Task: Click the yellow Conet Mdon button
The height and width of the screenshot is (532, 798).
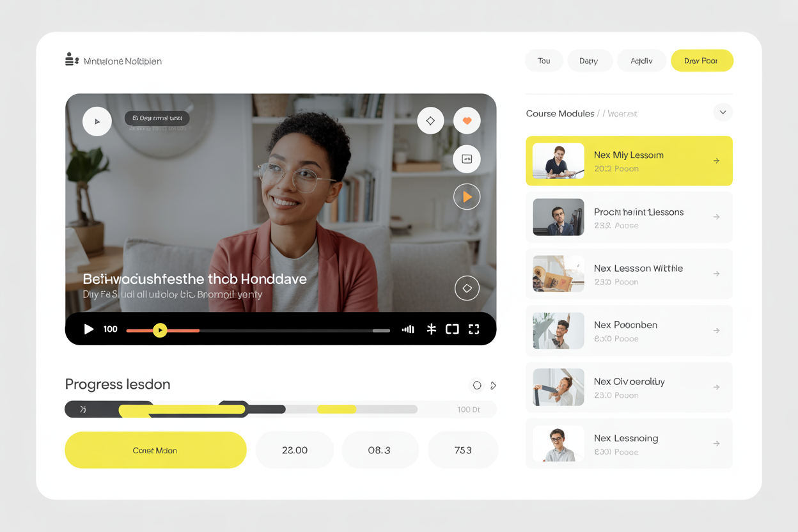Action: coord(155,450)
